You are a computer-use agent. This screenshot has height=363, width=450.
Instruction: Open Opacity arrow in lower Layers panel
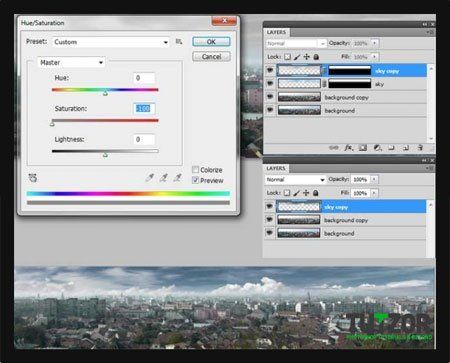pyautogui.click(x=374, y=179)
